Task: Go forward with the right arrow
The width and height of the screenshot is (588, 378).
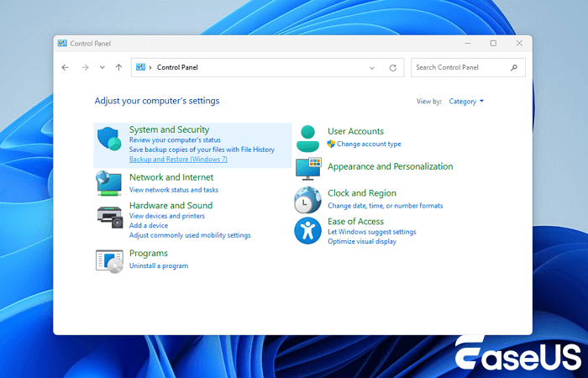Action: tap(85, 67)
